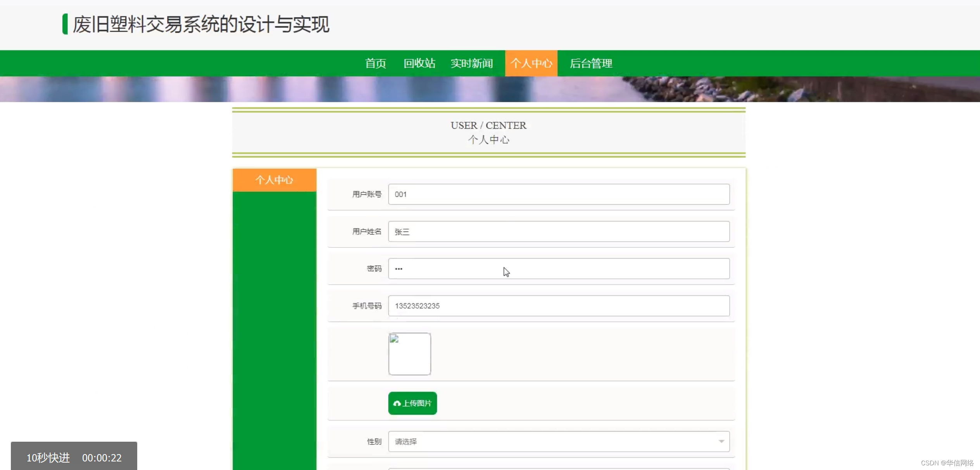This screenshot has width=980, height=470.
Task: Click the 手机号码 phone number field
Action: pyautogui.click(x=558, y=306)
